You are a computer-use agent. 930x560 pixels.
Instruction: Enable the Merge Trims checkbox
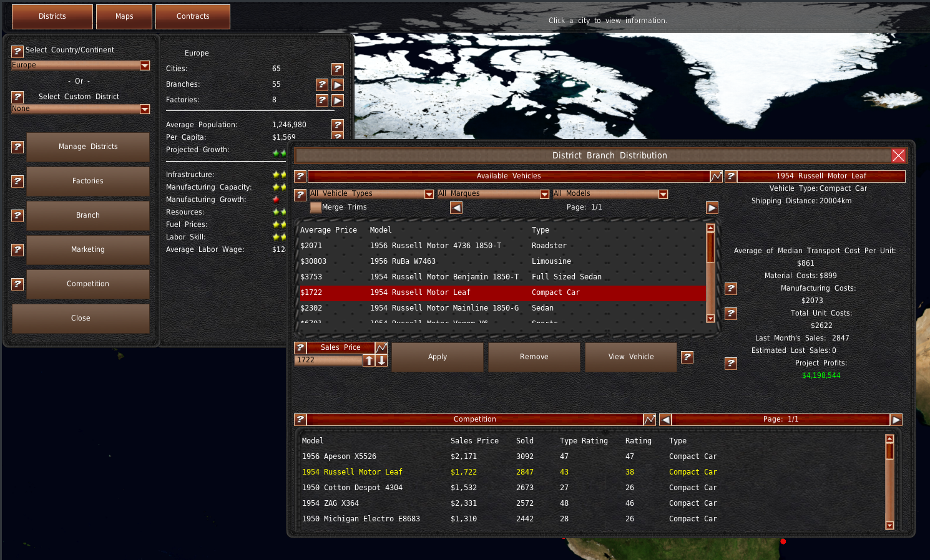316,208
